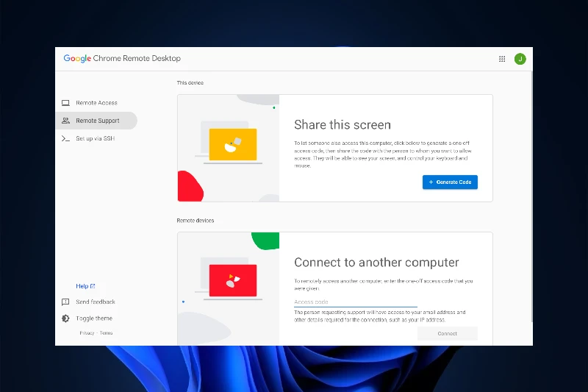The height and width of the screenshot is (392, 588).
Task: Open the Help link
Action: point(82,286)
